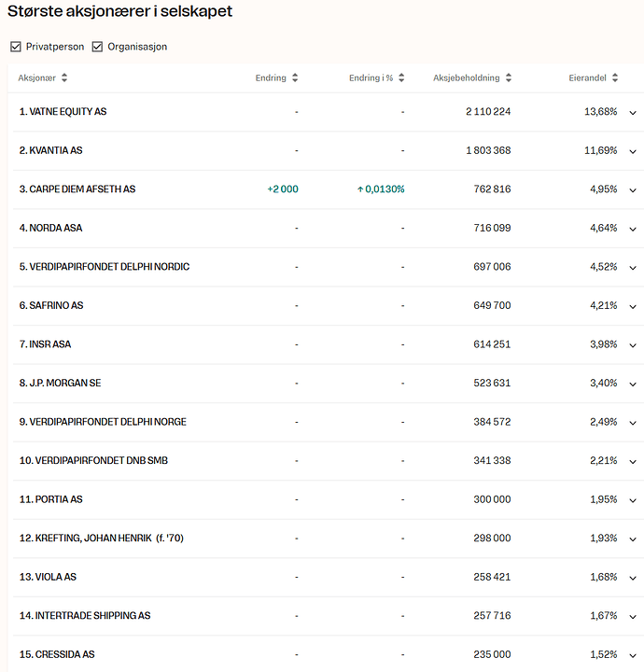Click the Aksjonær column header label
The image size is (644, 672).
coord(36,78)
